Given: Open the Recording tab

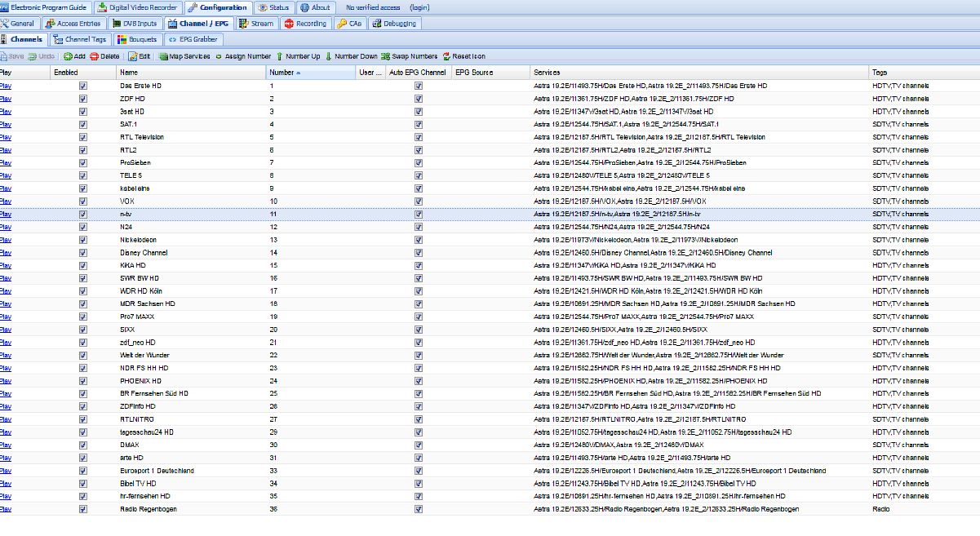Looking at the screenshot, I should pos(306,24).
